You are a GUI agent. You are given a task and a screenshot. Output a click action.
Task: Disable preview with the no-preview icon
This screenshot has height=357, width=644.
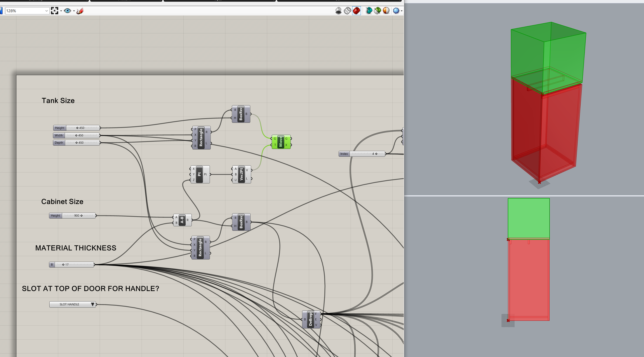pyautogui.click(x=338, y=11)
